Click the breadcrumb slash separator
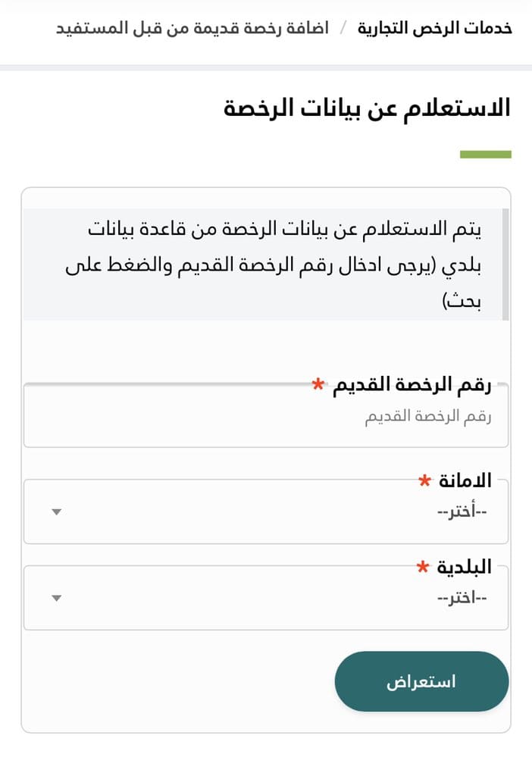The height and width of the screenshot is (776, 532). (x=343, y=28)
